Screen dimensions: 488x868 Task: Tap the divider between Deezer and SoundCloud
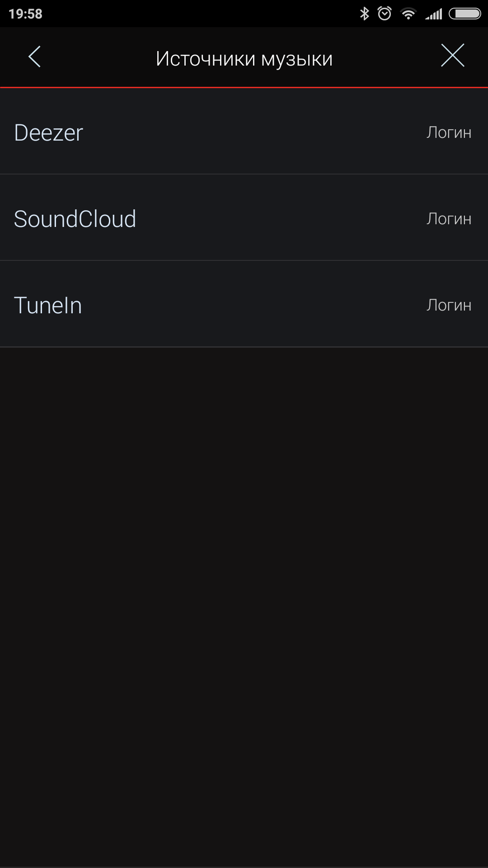point(244,174)
